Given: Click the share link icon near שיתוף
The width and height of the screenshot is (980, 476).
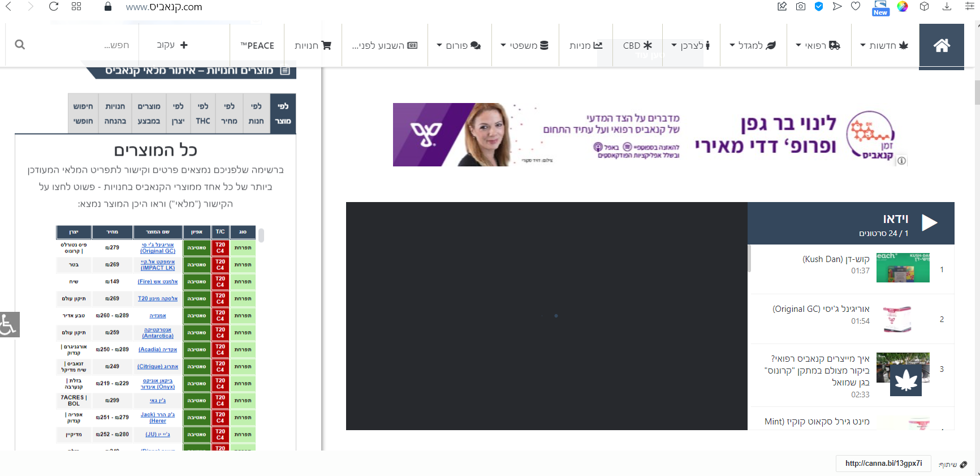Looking at the screenshot, I should (964, 465).
